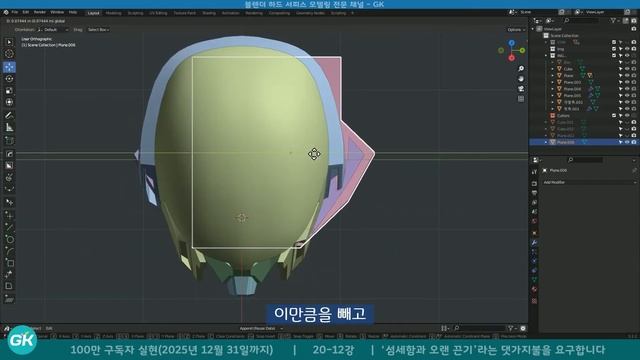Switch to the Geometry Nodes workspace tab
The height and width of the screenshot is (360, 640).
coord(310,13)
